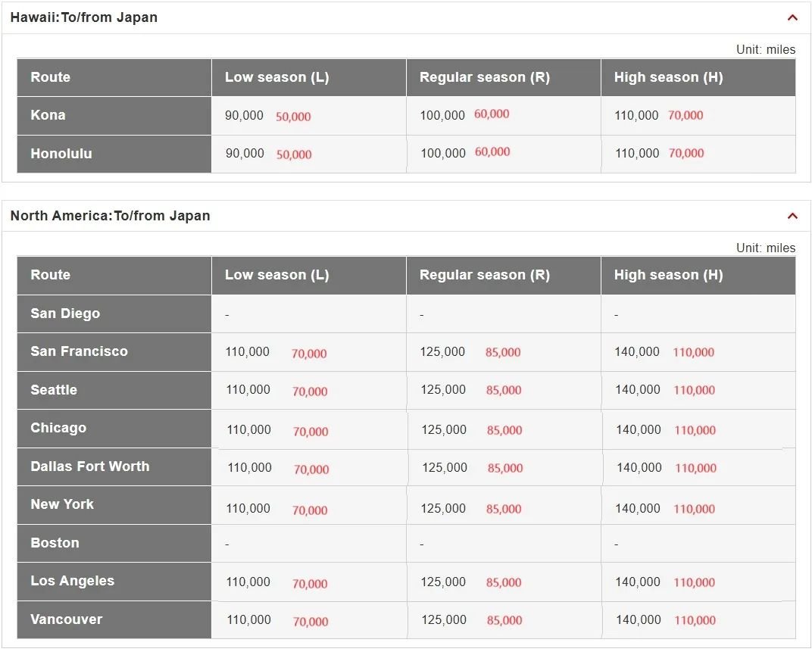The height and width of the screenshot is (652, 812).
Task: Click the North America:To/from Japan heading
Action: [x=111, y=216]
